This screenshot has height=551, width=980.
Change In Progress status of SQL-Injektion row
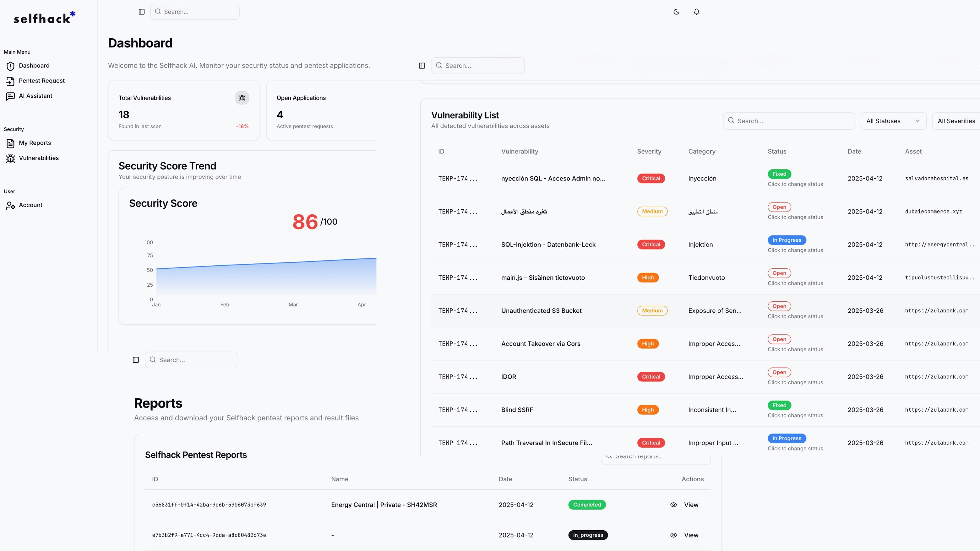click(787, 240)
